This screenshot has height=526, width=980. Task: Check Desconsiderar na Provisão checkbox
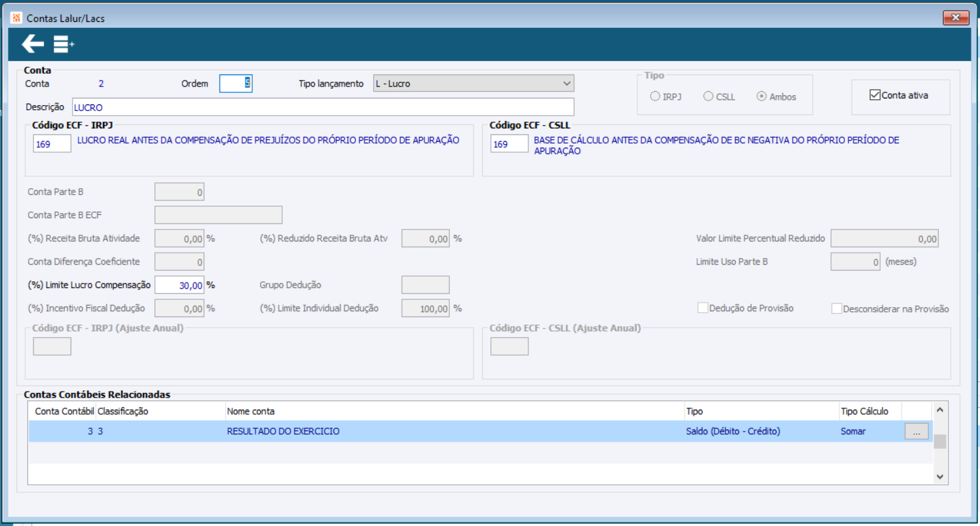coord(837,309)
